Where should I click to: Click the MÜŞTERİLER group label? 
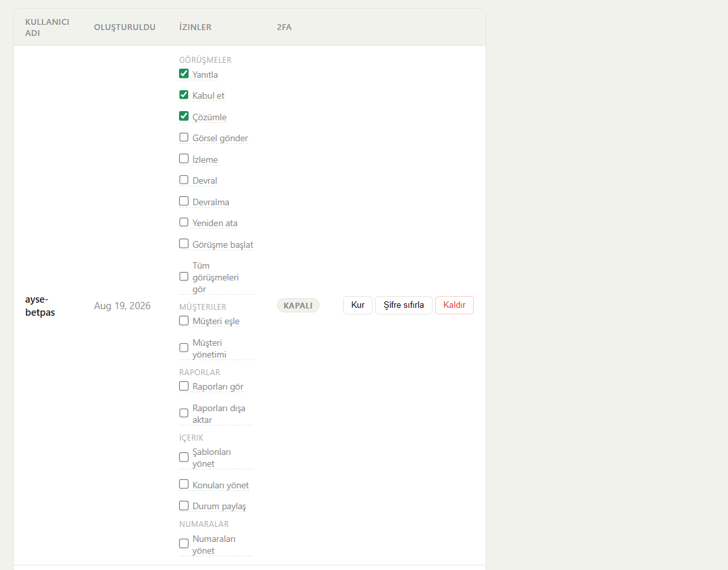203,307
